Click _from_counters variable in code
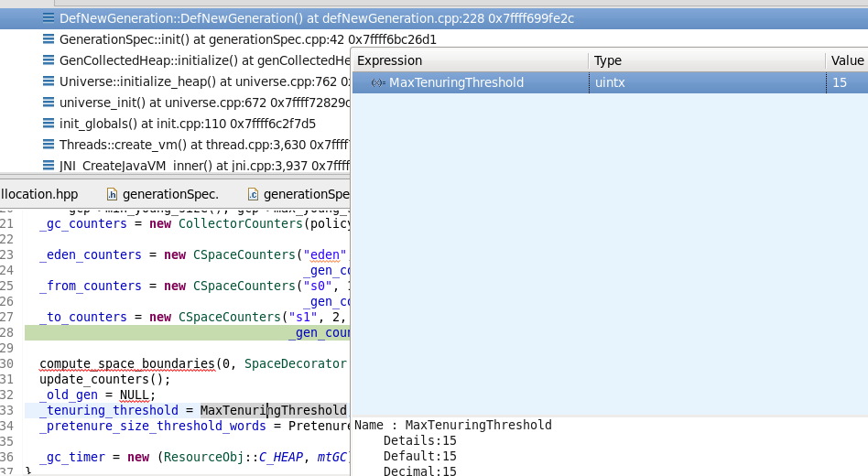This screenshot has width=868, height=476. 91,286
